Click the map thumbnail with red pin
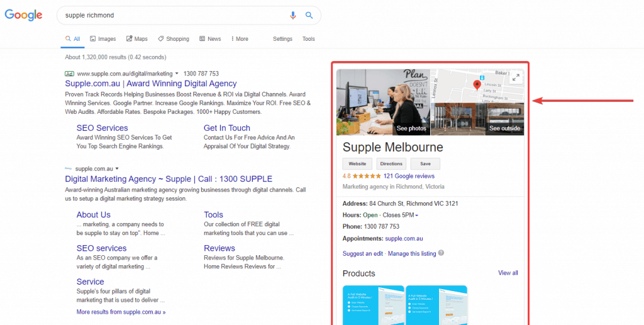Image resolution: width=644 pixels, height=325 pixels. (477, 85)
